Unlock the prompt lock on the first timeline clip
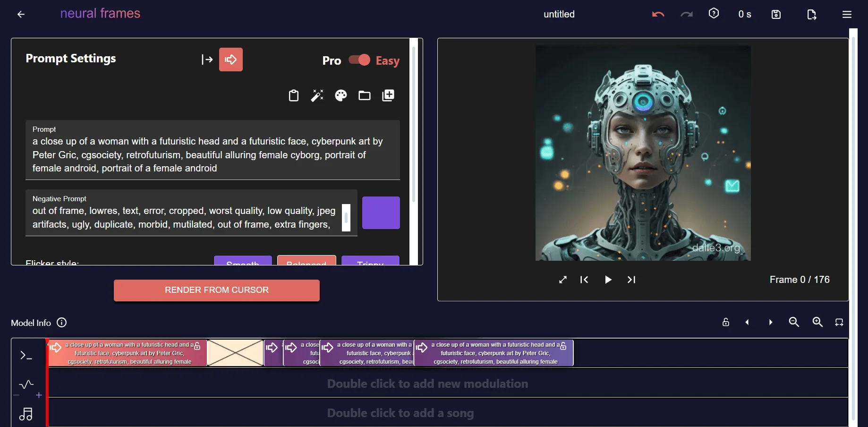Viewport: 868px width, 427px height. tap(197, 345)
